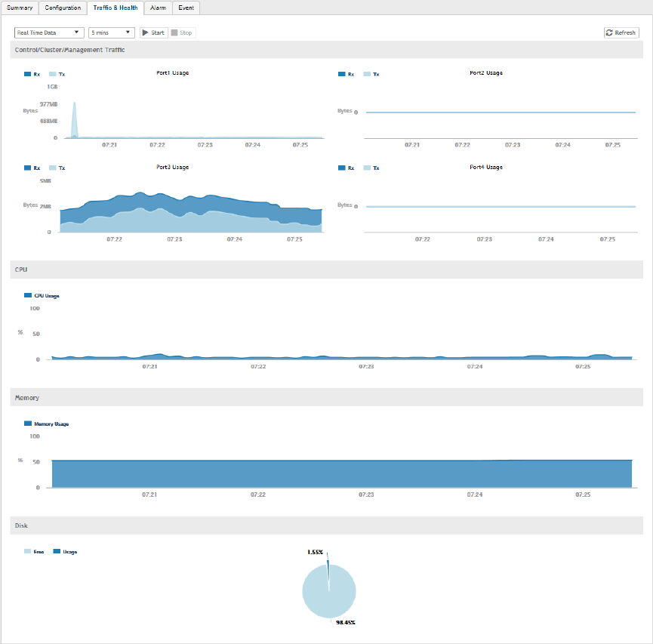The image size is (653, 644).
Task: Switch to the Configuration tab
Action: 63,8
